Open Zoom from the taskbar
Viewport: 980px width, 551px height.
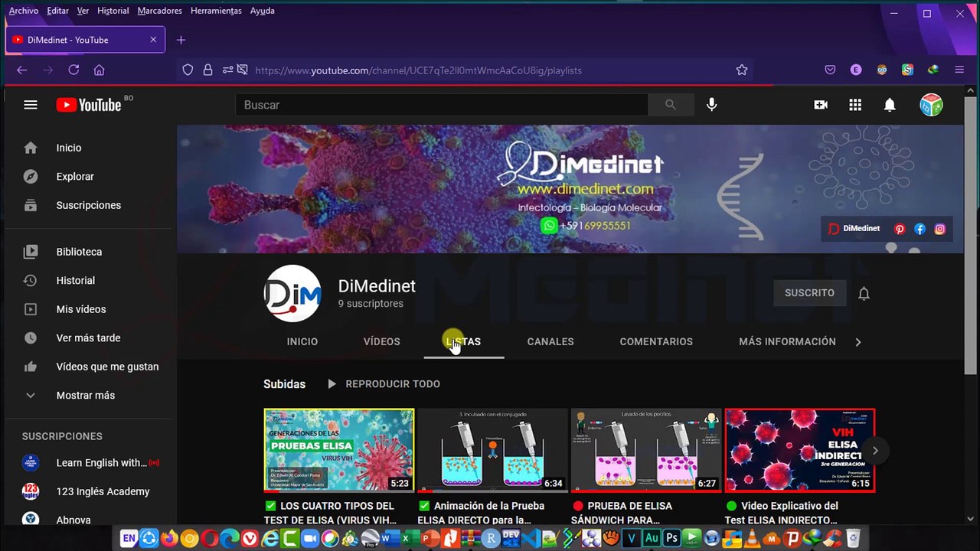tap(310, 539)
